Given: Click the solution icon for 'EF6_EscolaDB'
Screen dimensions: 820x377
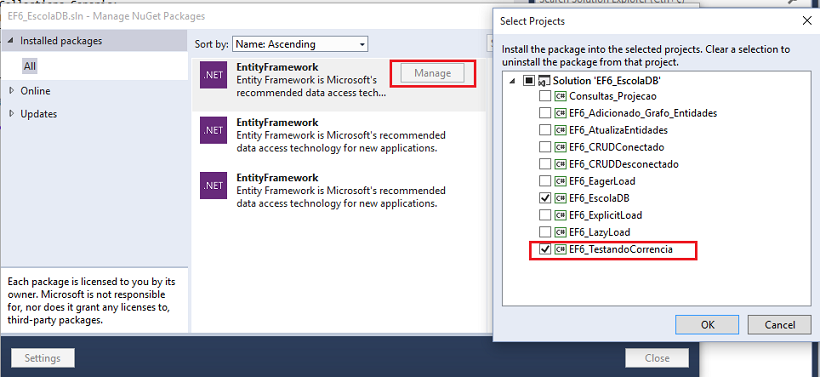Looking at the screenshot, I should click(x=544, y=81).
